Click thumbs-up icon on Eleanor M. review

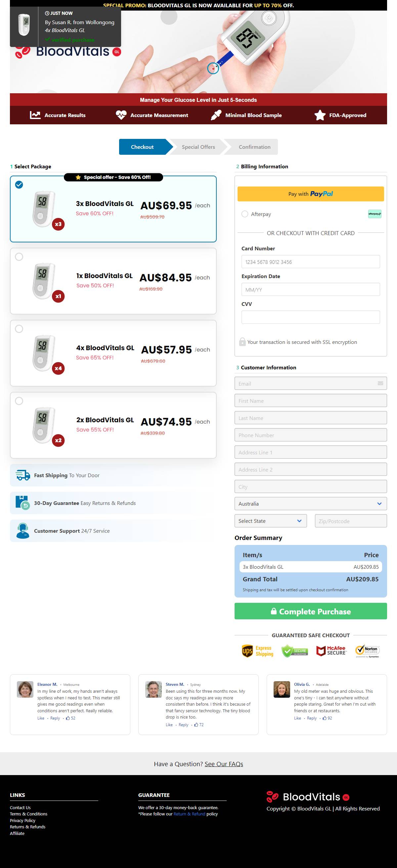(68, 718)
